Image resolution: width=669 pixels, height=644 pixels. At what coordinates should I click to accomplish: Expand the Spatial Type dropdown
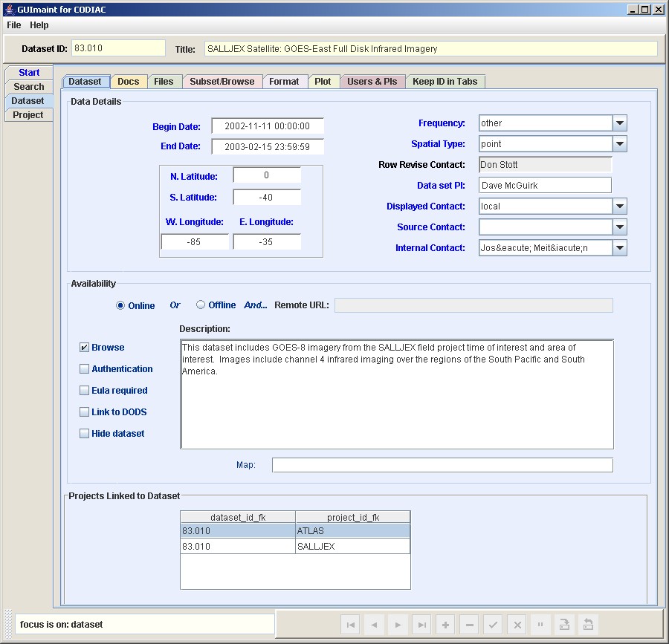619,144
